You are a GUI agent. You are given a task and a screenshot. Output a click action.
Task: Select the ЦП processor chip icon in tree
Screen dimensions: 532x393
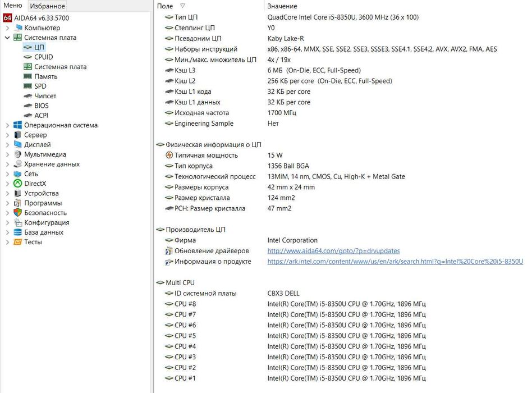pyautogui.click(x=28, y=47)
